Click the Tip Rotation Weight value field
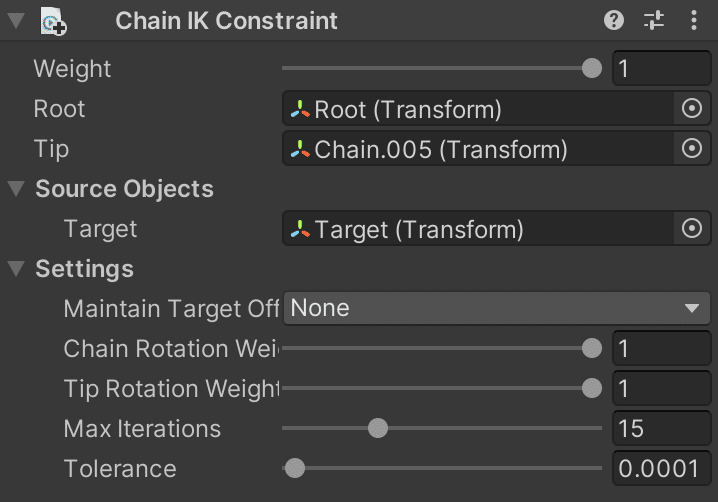This screenshot has height=502, width=718. [662, 388]
